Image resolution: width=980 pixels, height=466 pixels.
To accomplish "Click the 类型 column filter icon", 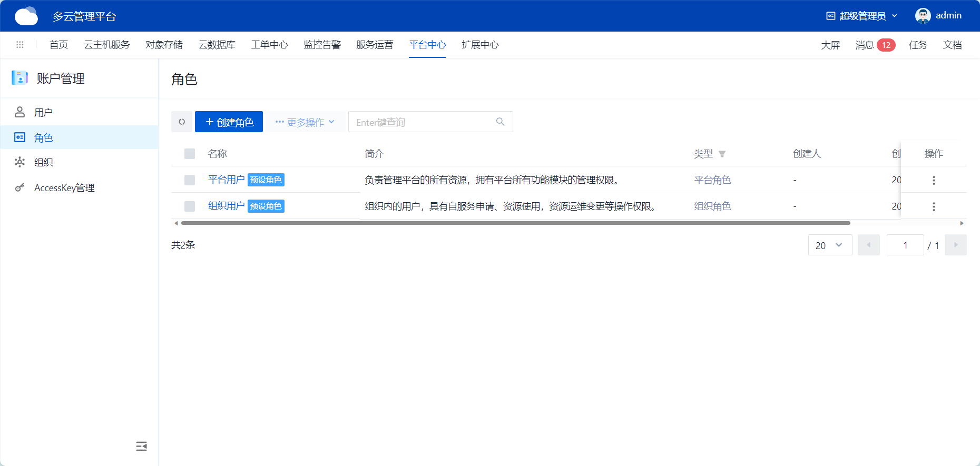I will pos(722,154).
